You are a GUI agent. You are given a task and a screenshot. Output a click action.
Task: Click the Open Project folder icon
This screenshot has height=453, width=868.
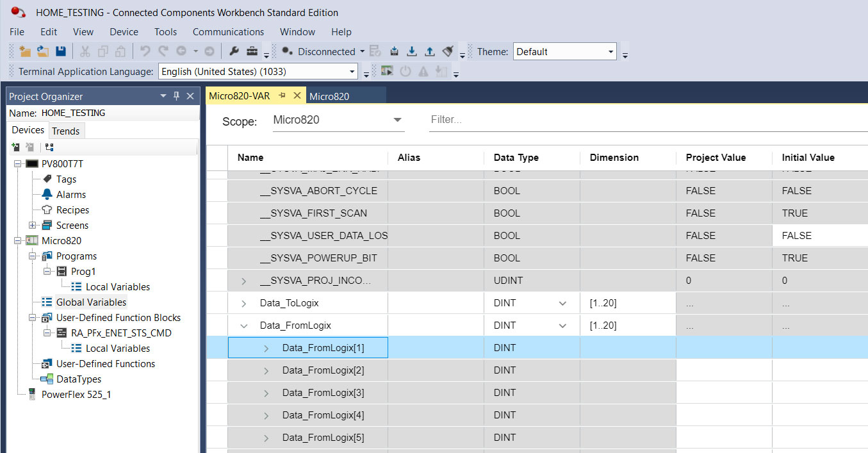[43, 51]
